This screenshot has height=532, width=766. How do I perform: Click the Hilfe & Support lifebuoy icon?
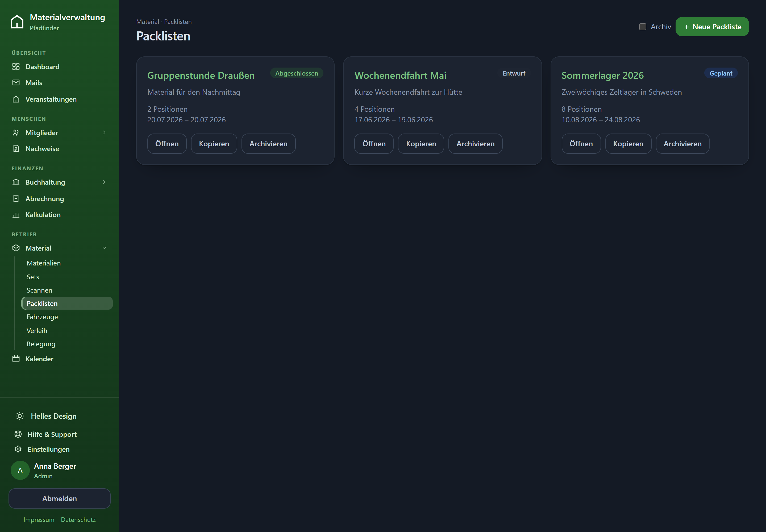point(18,434)
